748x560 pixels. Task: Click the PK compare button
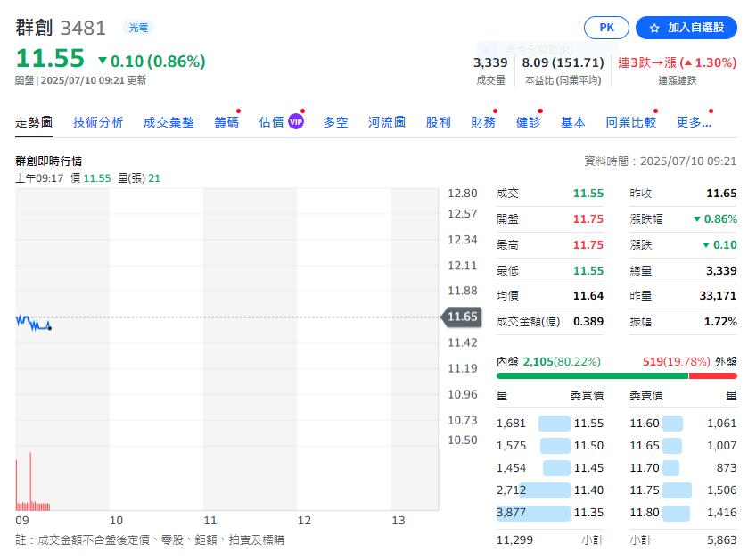(x=606, y=28)
